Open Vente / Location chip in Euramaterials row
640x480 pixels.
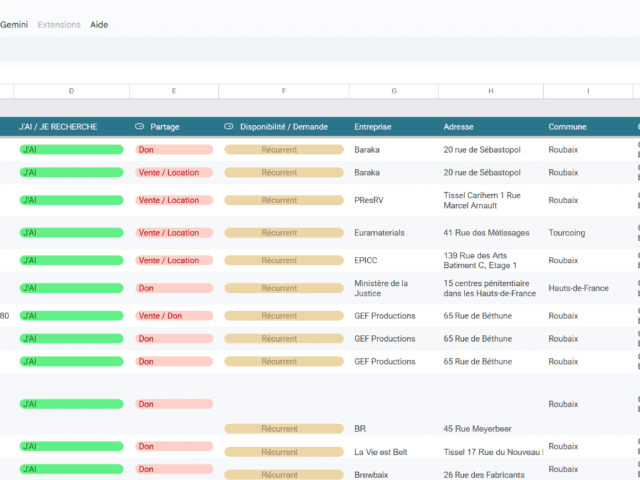174,233
